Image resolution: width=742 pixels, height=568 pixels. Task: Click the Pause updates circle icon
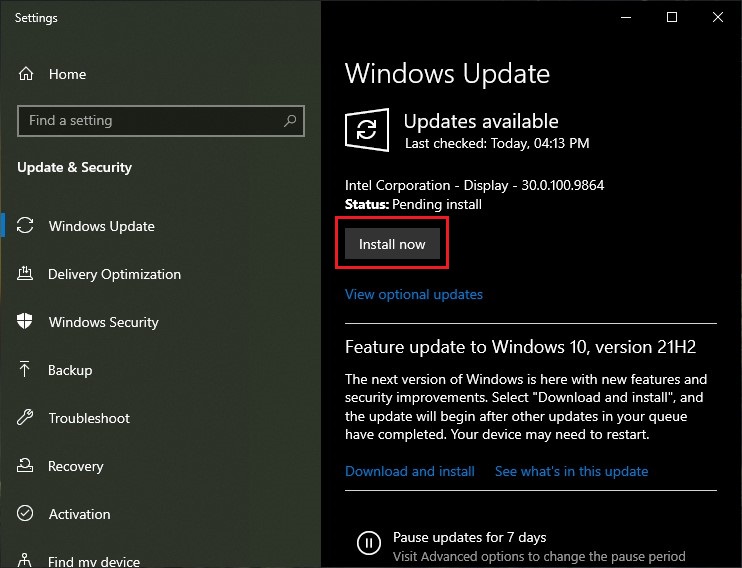click(x=369, y=542)
